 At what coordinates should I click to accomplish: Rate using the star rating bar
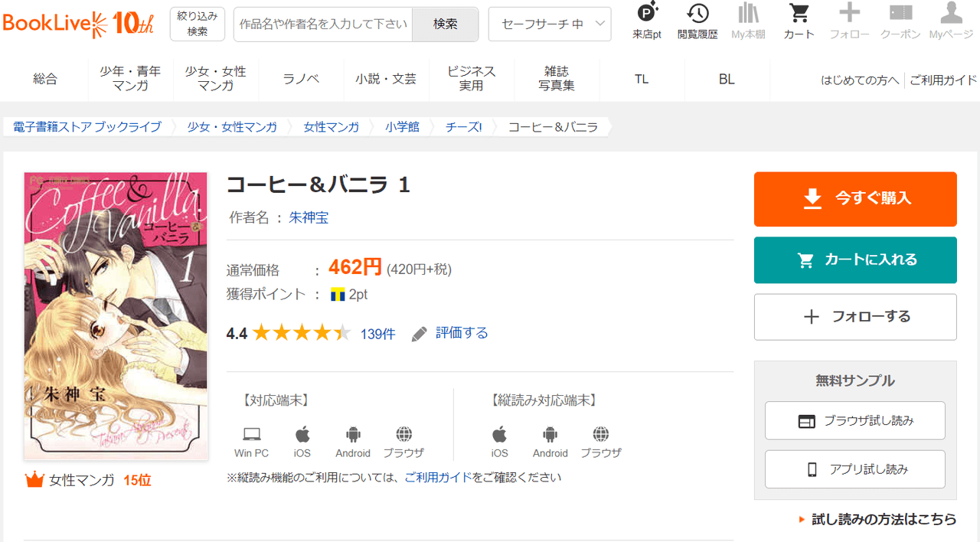click(302, 333)
